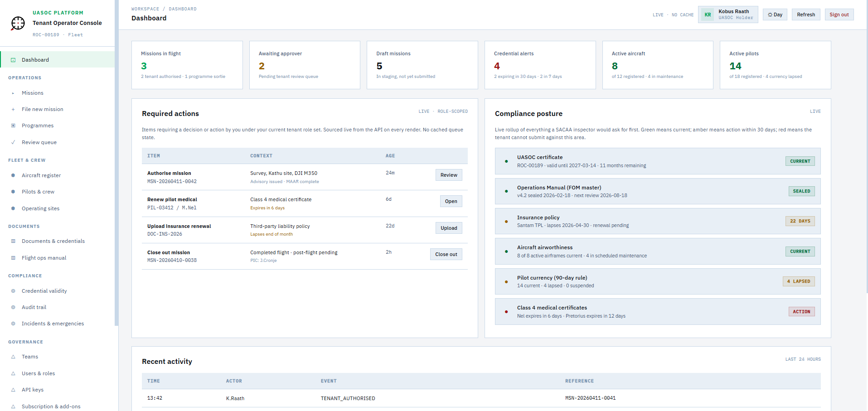Select the Aircraft register icon

14,175
